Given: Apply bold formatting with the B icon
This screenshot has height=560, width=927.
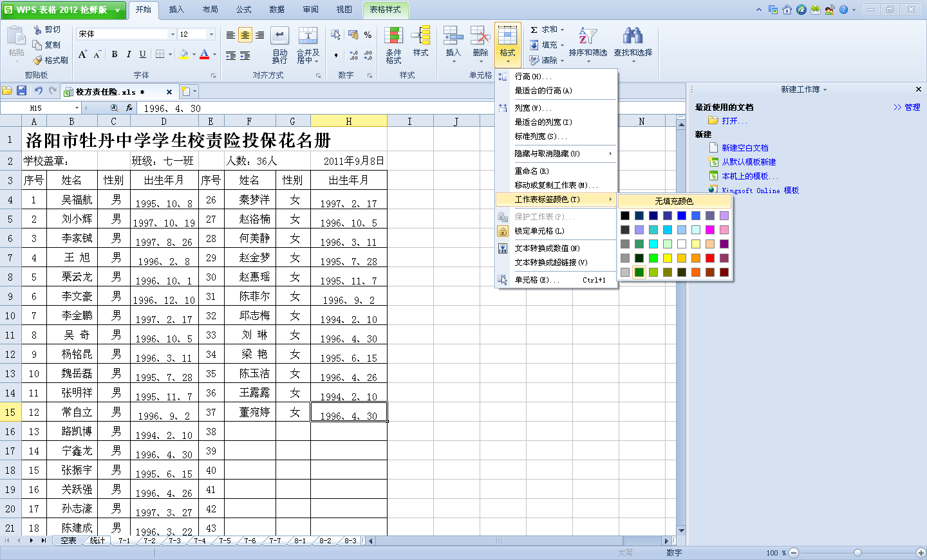Looking at the screenshot, I should tap(114, 55).
